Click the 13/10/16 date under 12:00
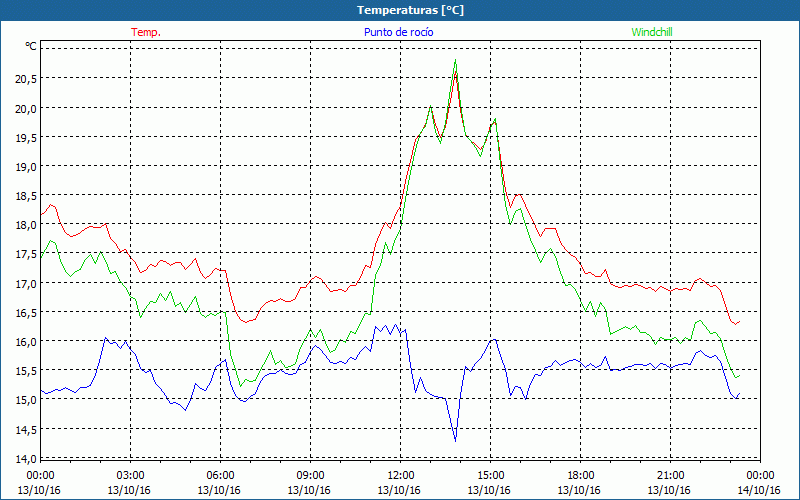 399,490
